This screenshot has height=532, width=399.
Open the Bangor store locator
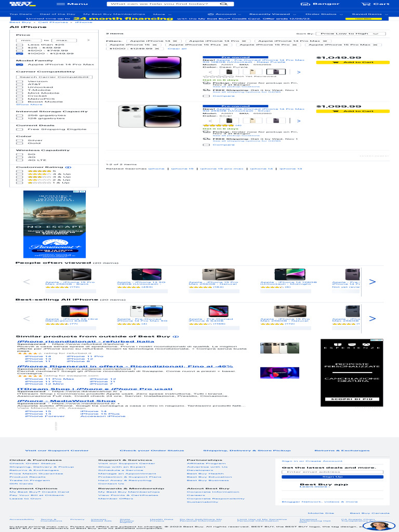(320, 4)
